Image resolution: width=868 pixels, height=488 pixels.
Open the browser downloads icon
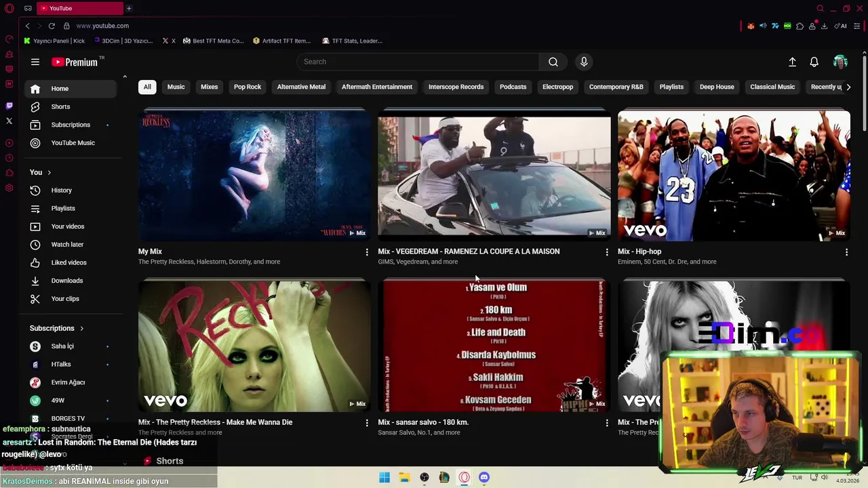(x=824, y=26)
